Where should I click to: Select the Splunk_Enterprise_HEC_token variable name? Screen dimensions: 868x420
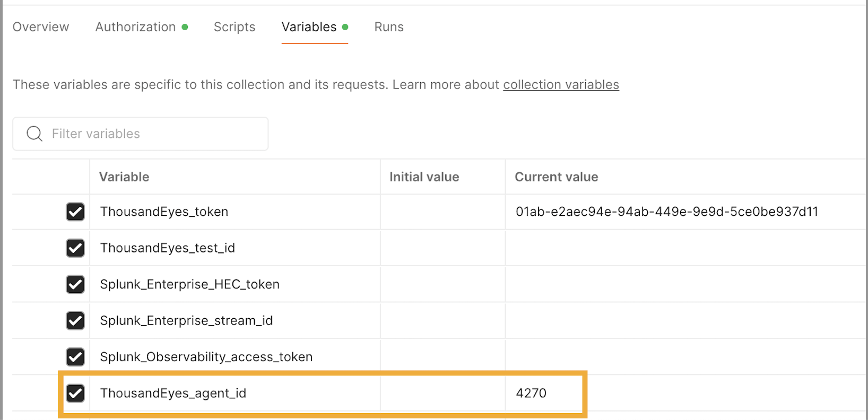(x=190, y=284)
